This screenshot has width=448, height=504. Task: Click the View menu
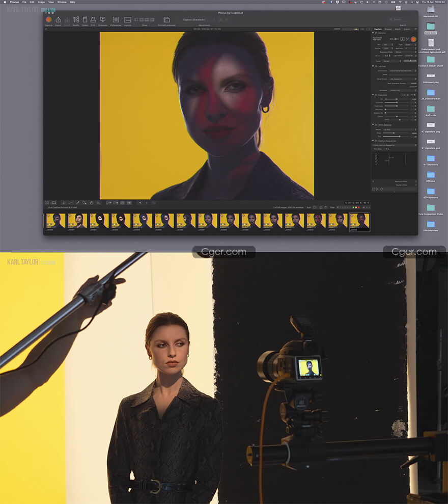(51, 2)
